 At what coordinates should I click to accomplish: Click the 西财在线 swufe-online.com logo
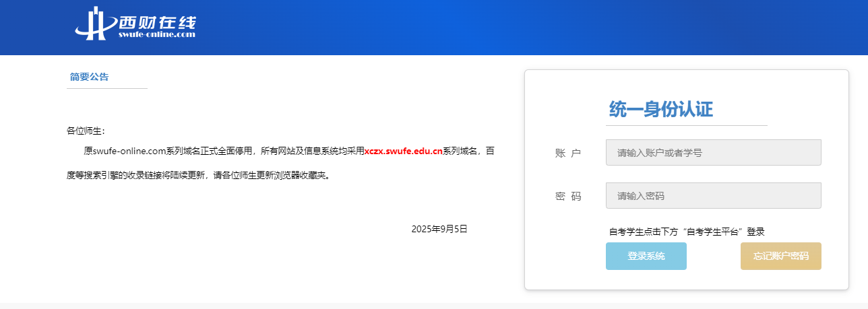click(136, 23)
